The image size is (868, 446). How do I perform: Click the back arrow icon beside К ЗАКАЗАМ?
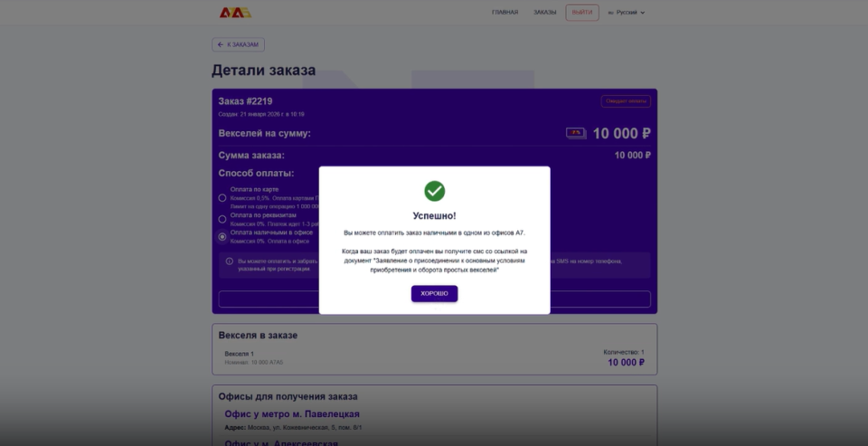tap(221, 44)
